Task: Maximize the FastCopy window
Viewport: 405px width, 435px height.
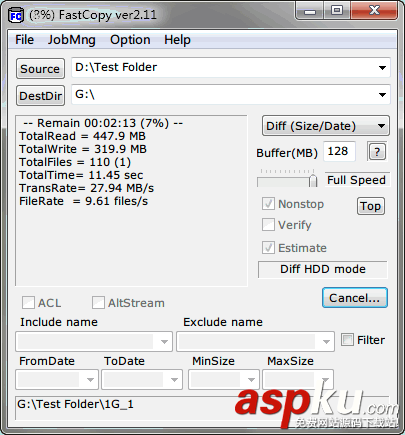Action: pos(337,11)
